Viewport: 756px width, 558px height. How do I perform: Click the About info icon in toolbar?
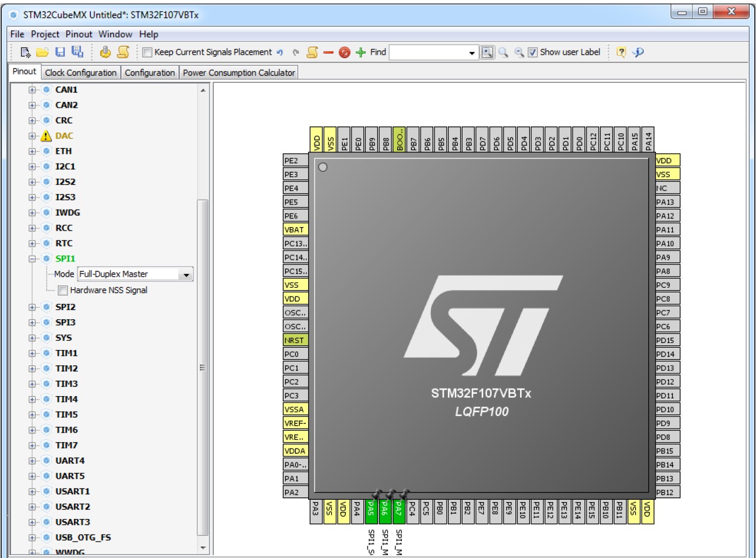638,52
